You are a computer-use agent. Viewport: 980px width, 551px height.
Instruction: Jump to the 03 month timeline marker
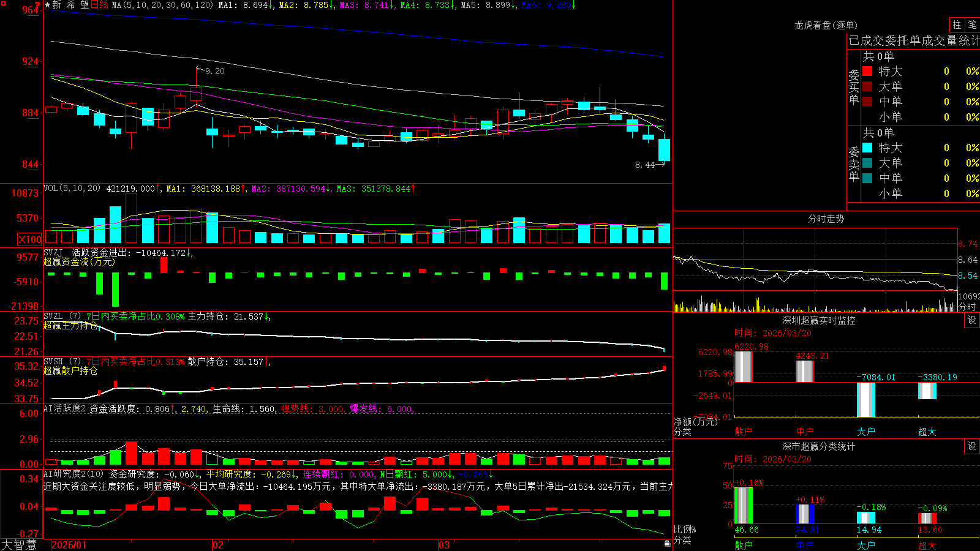pyautogui.click(x=444, y=545)
